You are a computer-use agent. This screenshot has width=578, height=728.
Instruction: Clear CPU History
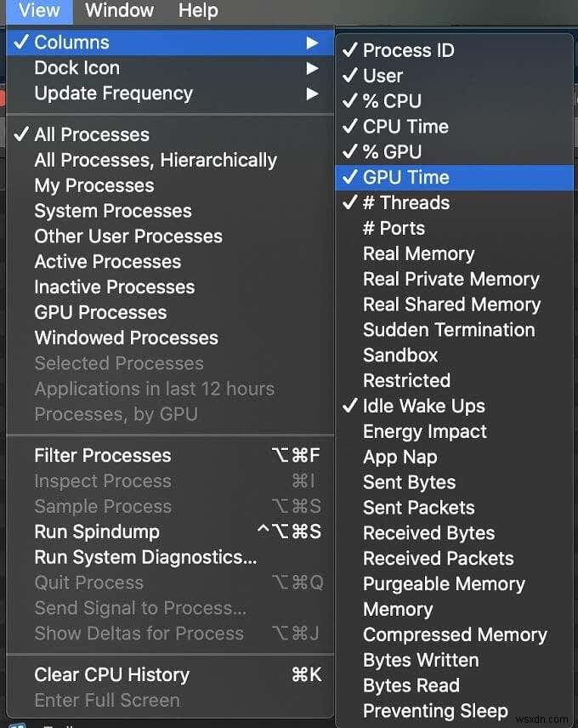111,674
